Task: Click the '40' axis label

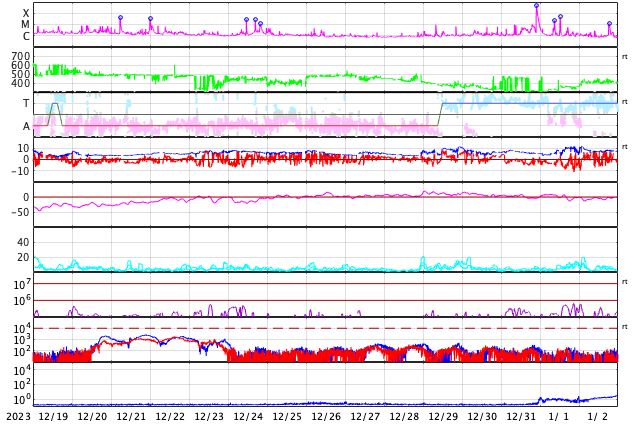Action: tap(23, 243)
